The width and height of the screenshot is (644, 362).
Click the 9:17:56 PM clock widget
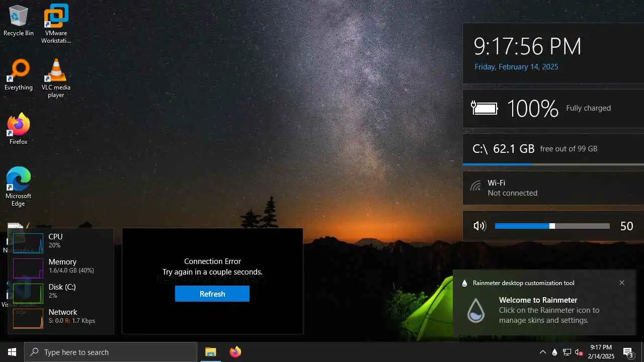point(527,46)
